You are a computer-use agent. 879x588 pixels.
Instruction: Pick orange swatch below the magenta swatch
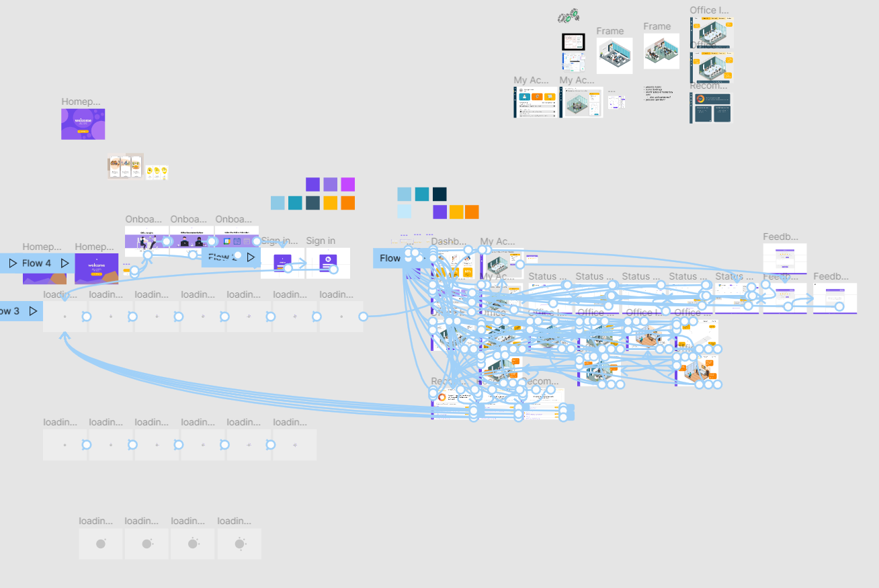tap(347, 203)
